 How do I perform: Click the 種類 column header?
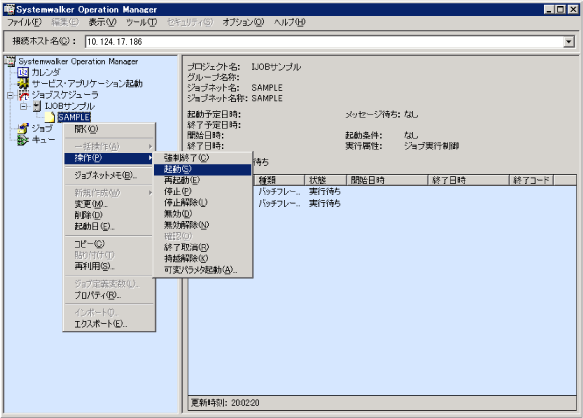pos(280,180)
